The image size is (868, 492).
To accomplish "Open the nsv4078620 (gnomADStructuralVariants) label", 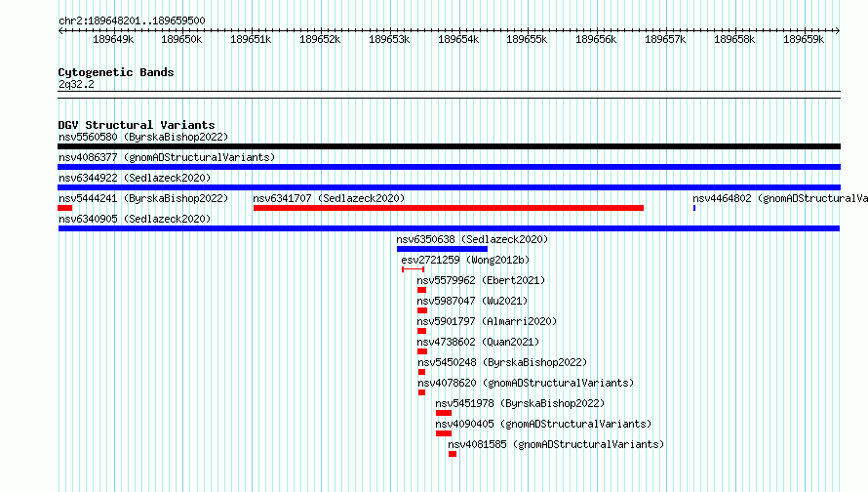I will click(526, 383).
